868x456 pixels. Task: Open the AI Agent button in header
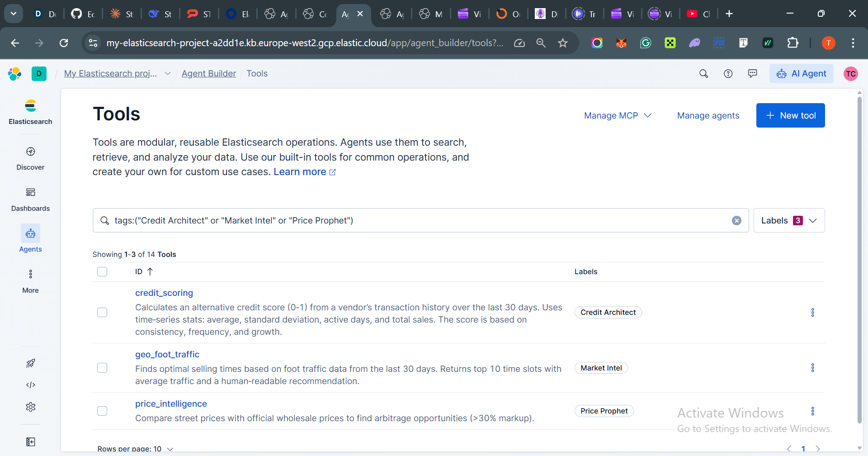(x=801, y=74)
